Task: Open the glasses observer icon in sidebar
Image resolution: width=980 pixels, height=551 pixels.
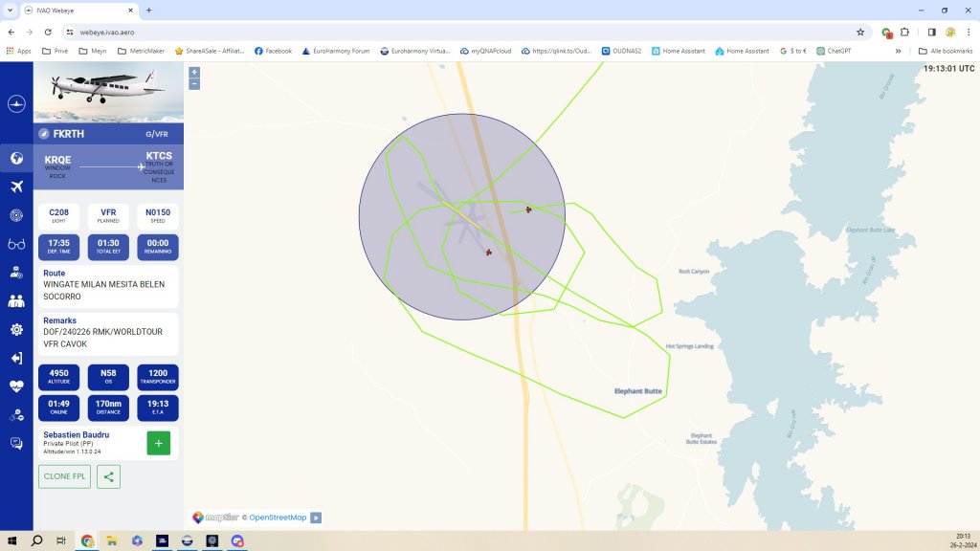Action: (x=16, y=244)
